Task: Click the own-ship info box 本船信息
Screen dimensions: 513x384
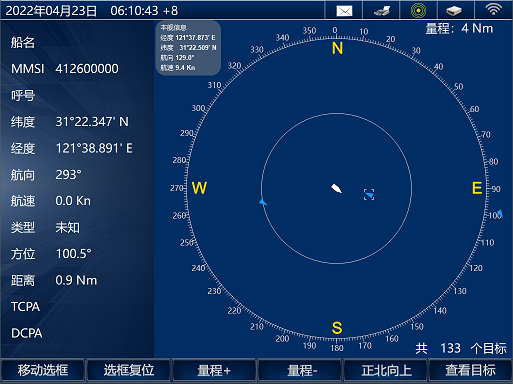Action: 188,48
